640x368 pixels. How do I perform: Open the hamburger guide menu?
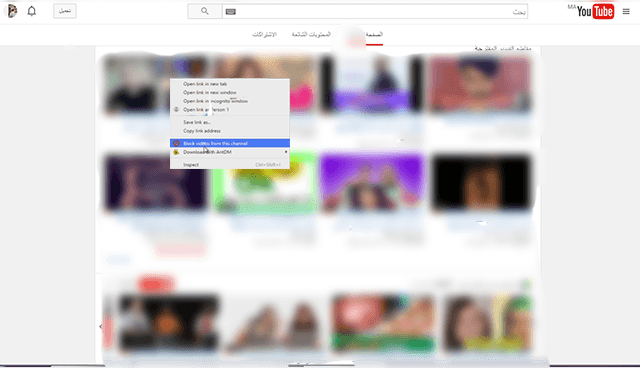pos(626,11)
